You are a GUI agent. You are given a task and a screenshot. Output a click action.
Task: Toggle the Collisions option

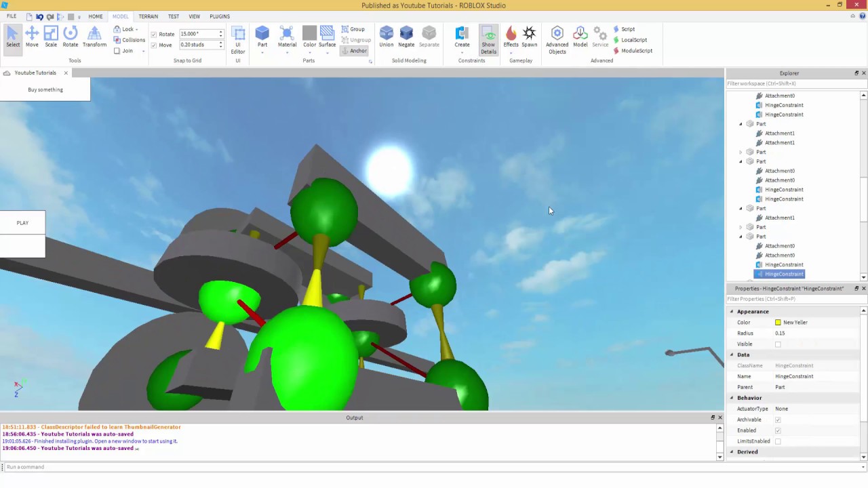pyautogui.click(x=129, y=40)
